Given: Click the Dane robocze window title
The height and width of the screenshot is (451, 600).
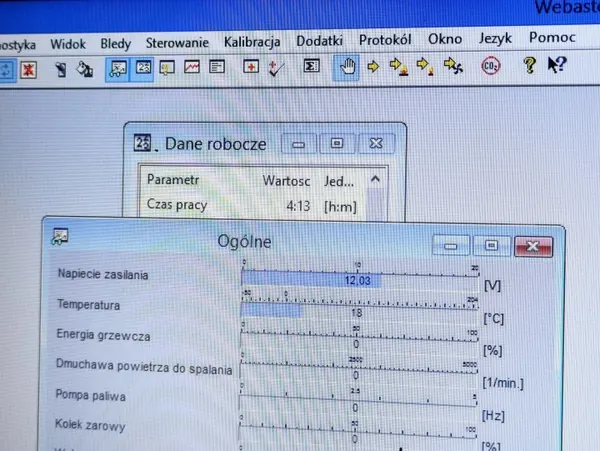Looking at the screenshot, I should [215, 144].
